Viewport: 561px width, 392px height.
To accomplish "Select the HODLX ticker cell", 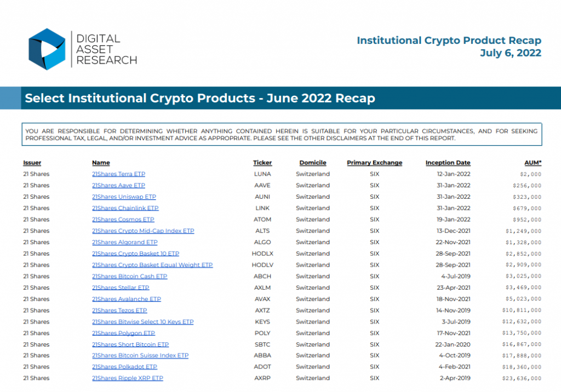I will (x=262, y=253).
